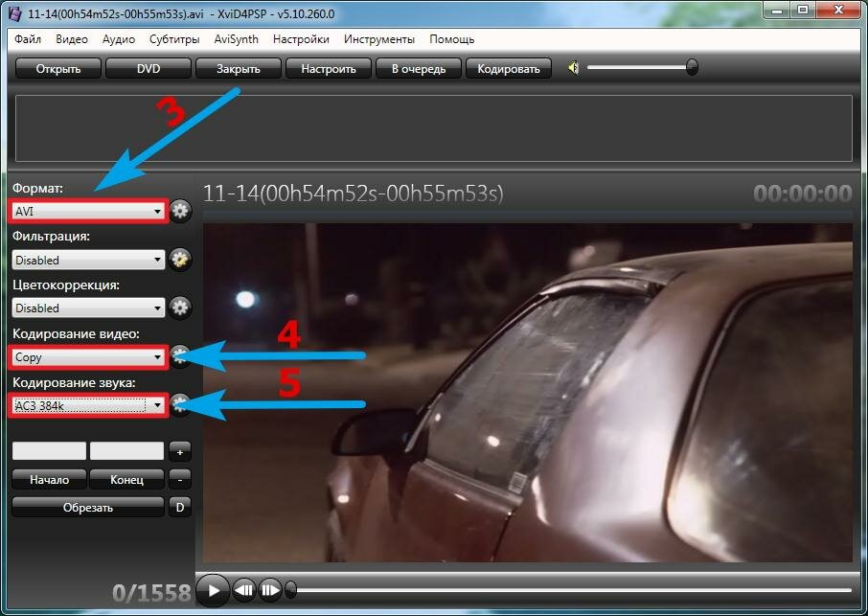The width and height of the screenshot is (868, 616).
Task: Open filtering settings gear icon
Action: point(181,260)
